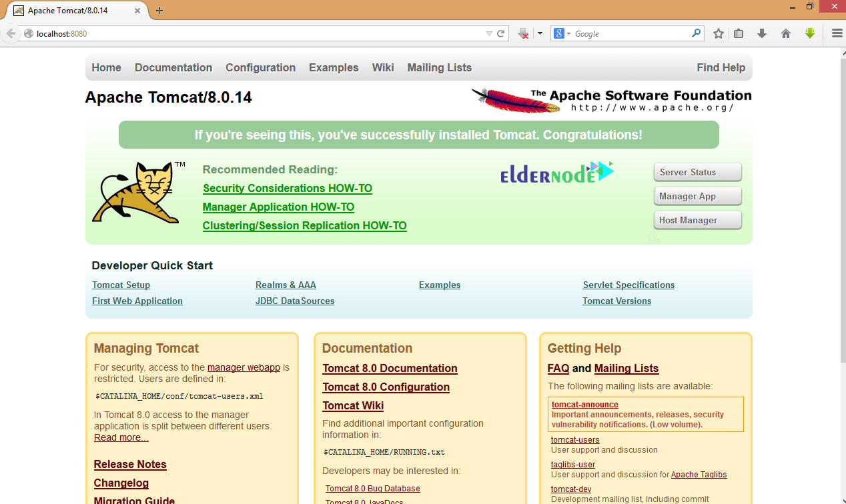
Task: Open Documentation in the navigation bar
Action: (173, 67)
